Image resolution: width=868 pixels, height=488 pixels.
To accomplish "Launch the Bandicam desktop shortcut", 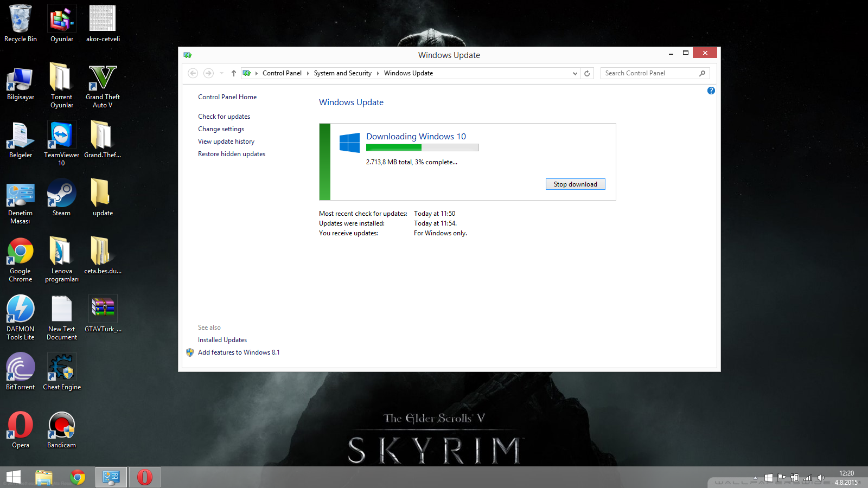I will point(62,429).
